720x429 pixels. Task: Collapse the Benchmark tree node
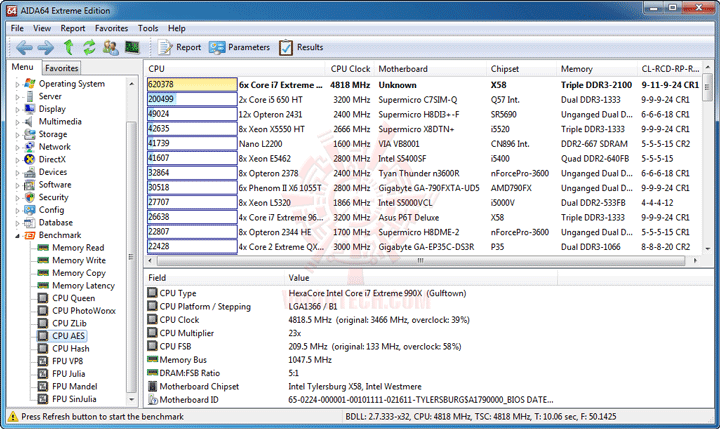coord(17,236)
